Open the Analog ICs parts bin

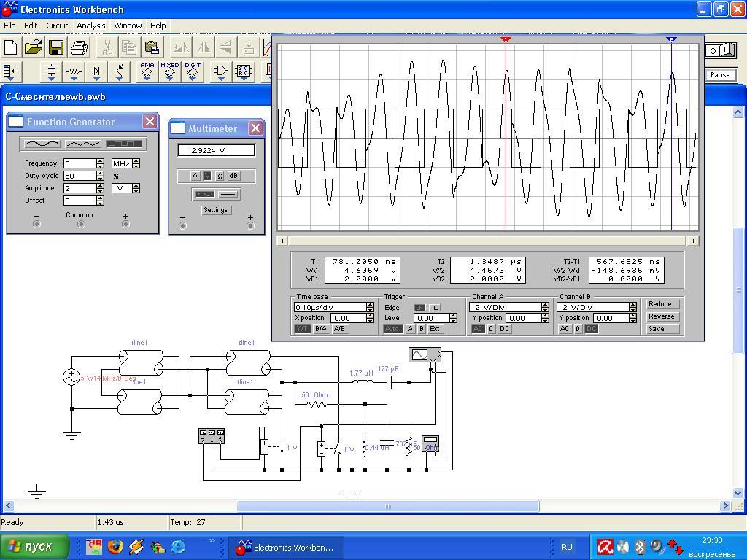click(147, 71)
